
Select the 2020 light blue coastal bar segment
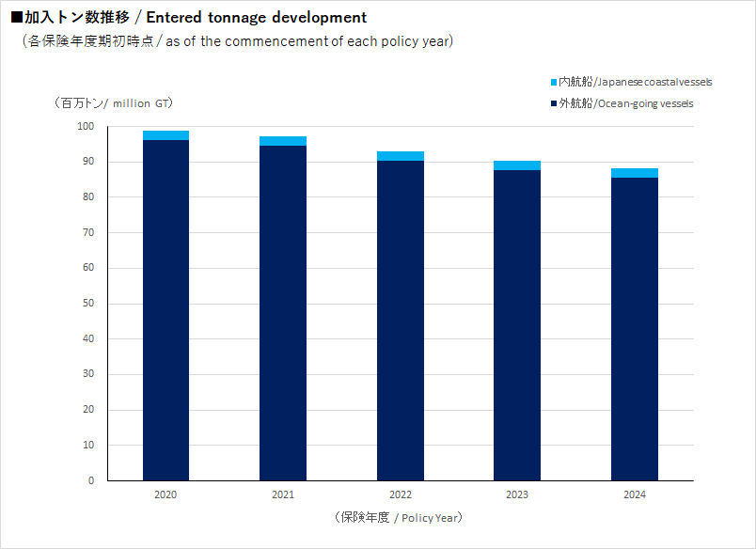coord(165,135)
